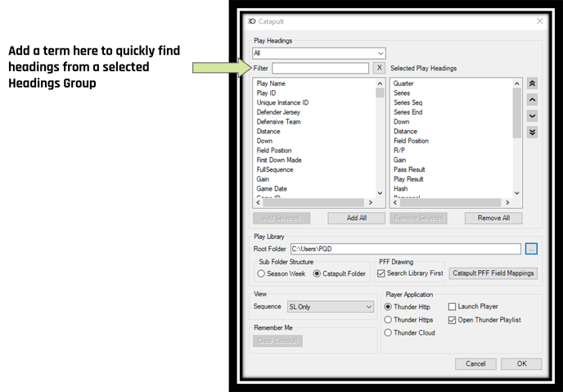This screenshot has height=392, width=563.
Task: Click vertical scrollbar of Selected Play Headings
Action: coord(516,138)
